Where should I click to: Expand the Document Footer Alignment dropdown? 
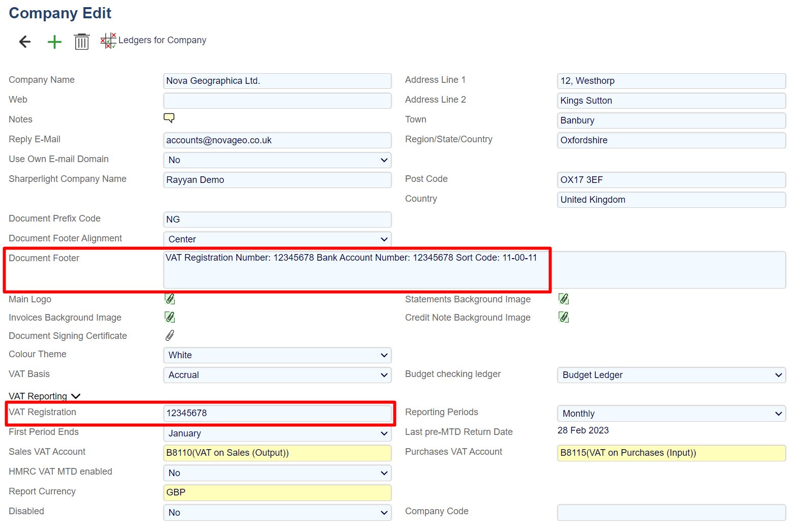click(277, 239)
